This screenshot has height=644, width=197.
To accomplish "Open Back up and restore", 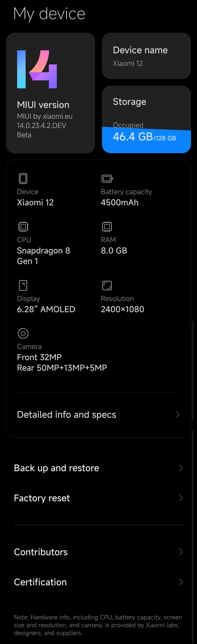I will point(98,468).
